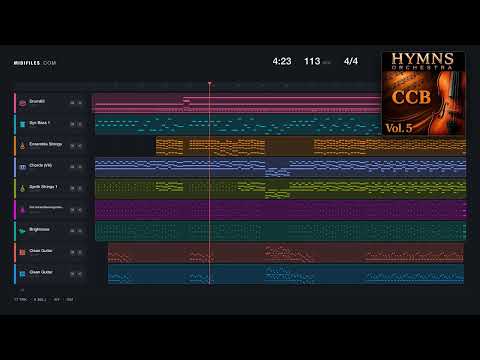Image resolution: width=480 pixels, height=360 pixels.
Task: Mute the Chords track
Action: (72, 167)
